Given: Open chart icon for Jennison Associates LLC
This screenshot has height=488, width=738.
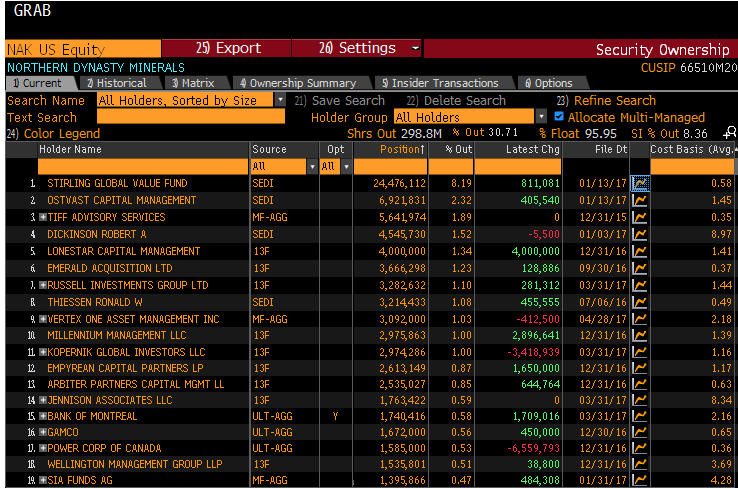Looking at the screenshot, I should 640,400.
